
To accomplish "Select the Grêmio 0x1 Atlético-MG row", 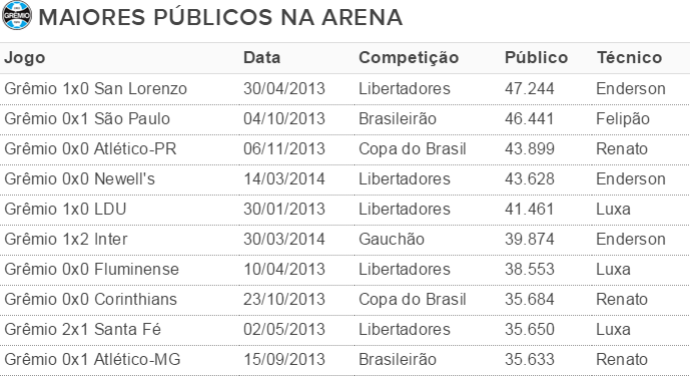I will tap(345, 360).
